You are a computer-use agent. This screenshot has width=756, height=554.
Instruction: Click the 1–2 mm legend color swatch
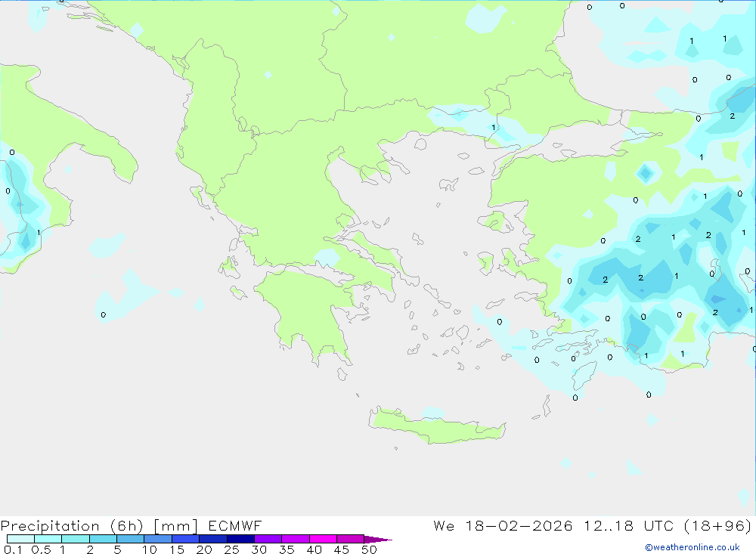76,539
